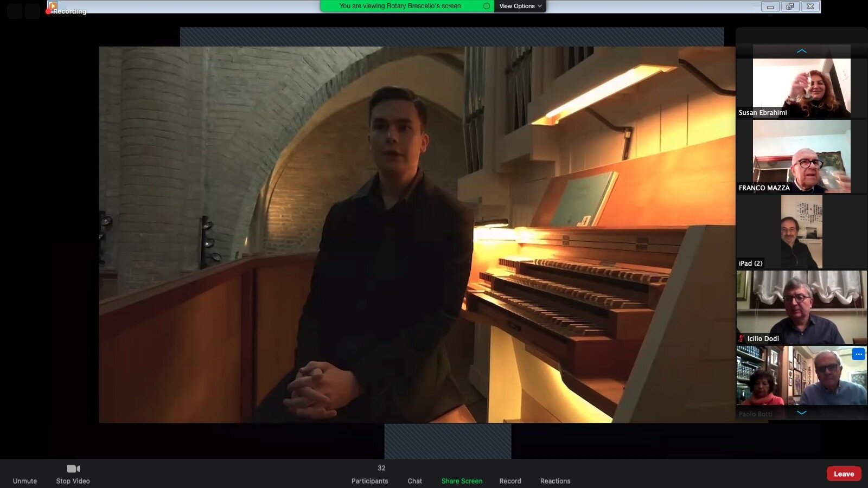Click the muted microphone icon beside Icilio Dodi
868x488 pixels.
741,338
